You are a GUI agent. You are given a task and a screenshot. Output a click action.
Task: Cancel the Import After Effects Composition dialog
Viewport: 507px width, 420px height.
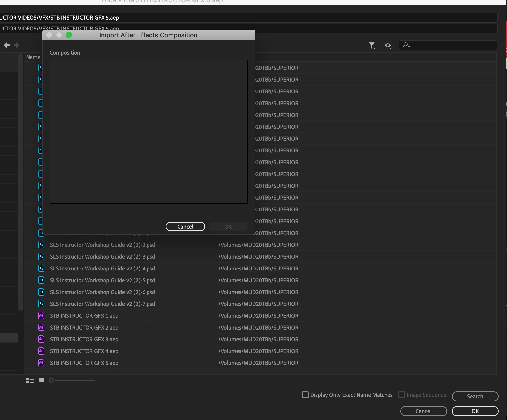[185, 227]
